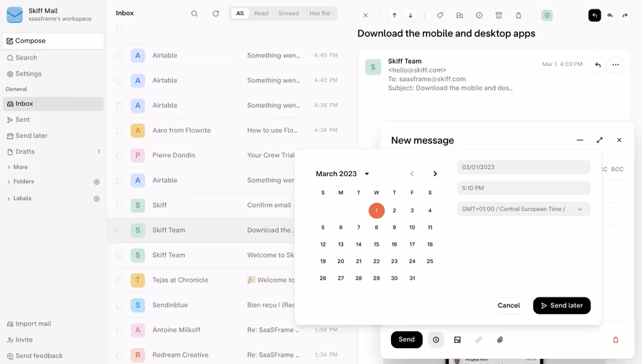Open Import mail

pyautogui.click(x=29, y=324)
